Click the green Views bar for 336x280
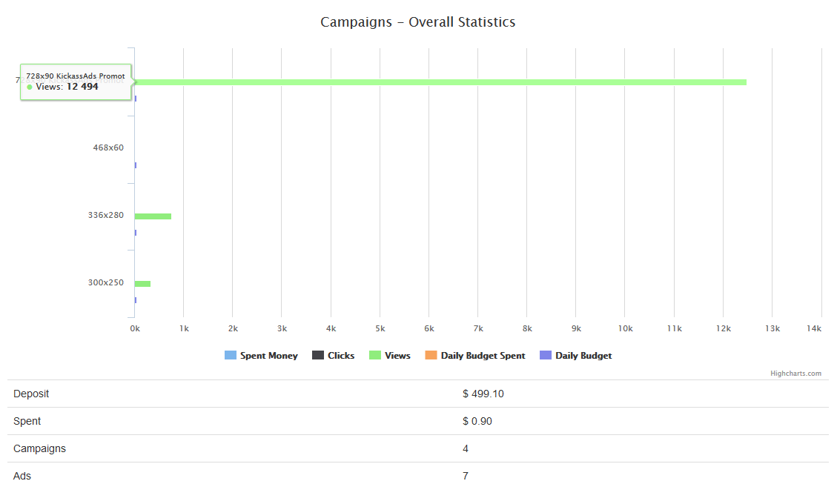 pos(153,216)
